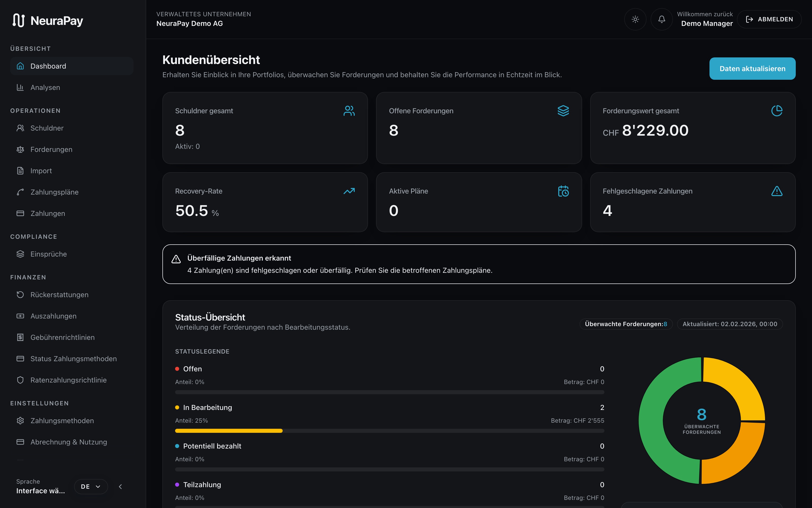The height and width of the screenshot is (508, 812).
Task: Click the warning icon in overdue alert
Action: pos(176,259)
